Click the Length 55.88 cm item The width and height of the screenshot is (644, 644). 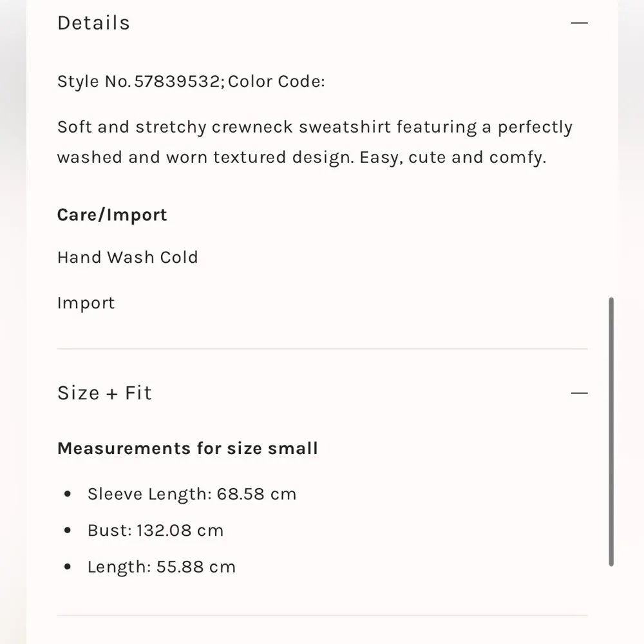pyautogui.click(x=162, y=567)
